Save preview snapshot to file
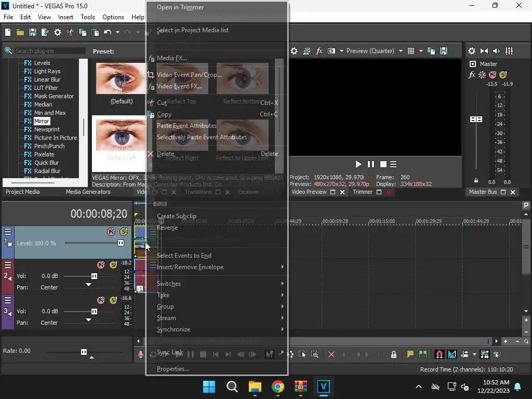 click(444, 51)
